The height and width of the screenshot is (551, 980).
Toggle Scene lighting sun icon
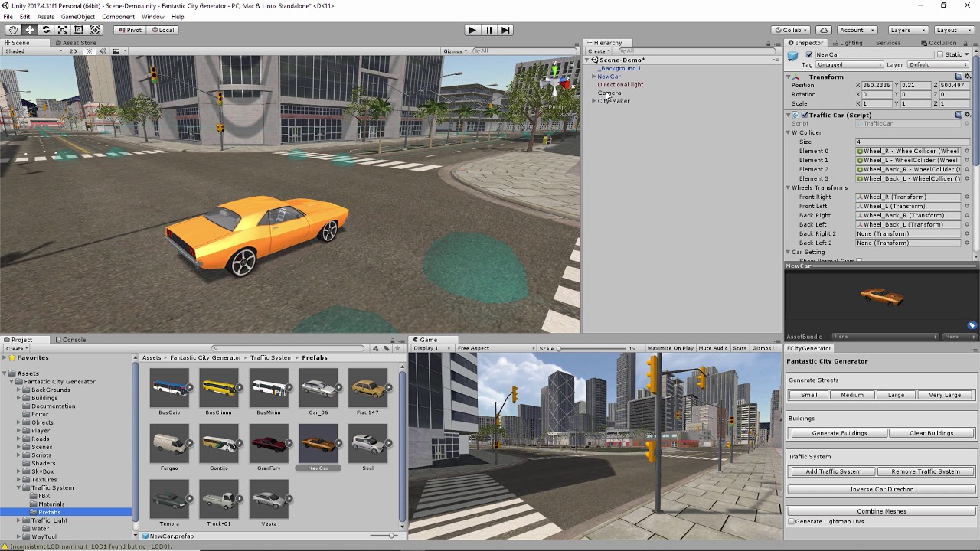(90, 51)
